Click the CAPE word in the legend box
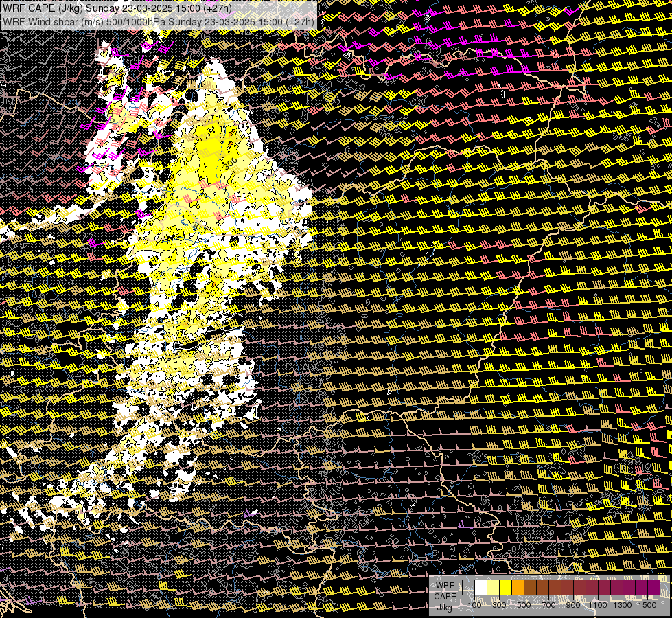The width and height of the screenshot is (672, 618). pos(445,597)
